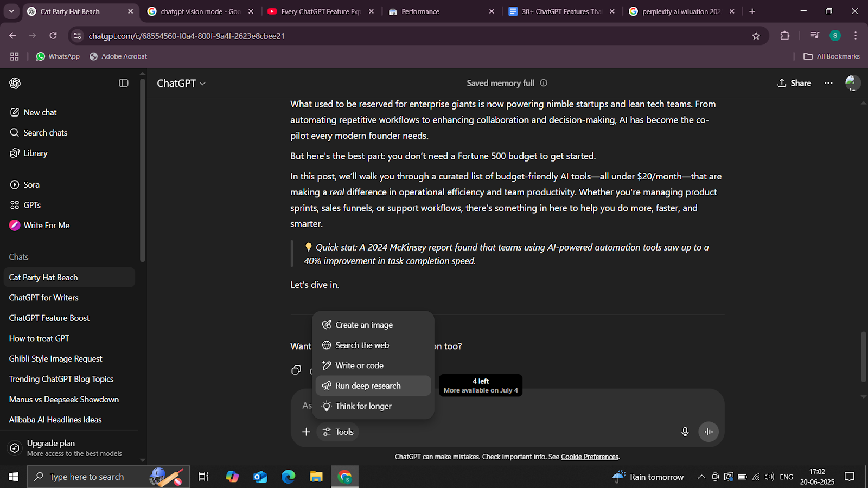Open the How to treat GPT chat

[69, 338]
